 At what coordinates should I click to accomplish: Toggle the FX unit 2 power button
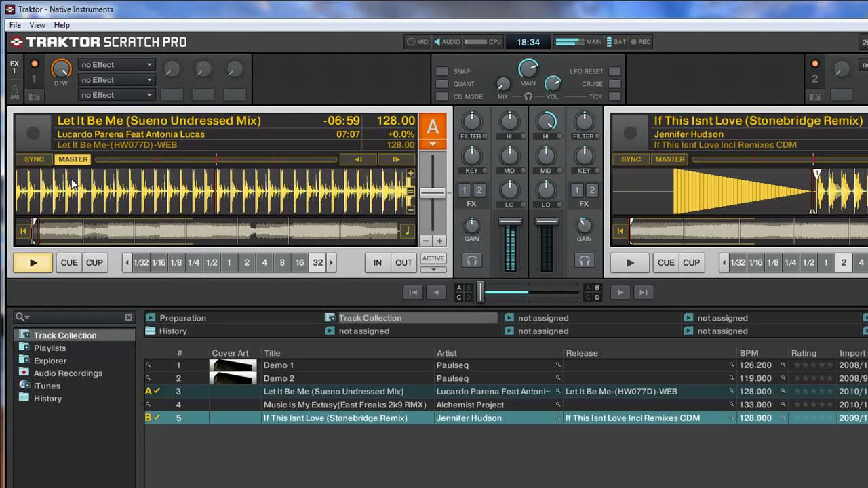815,64
